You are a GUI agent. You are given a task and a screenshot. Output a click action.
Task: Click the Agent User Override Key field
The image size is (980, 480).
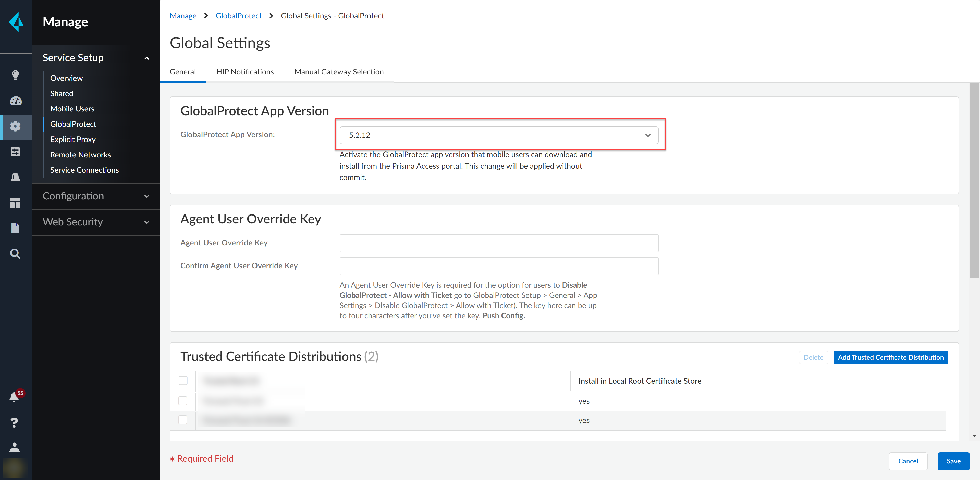(x=498, y=243)
